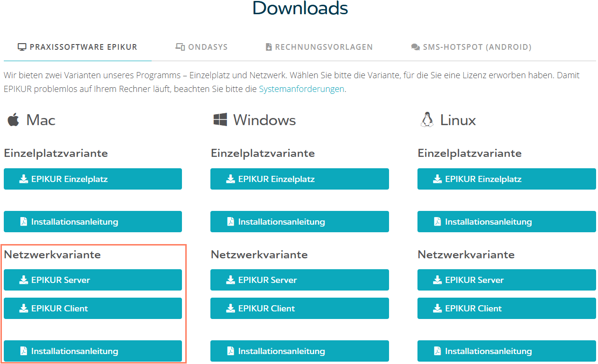
Task: Download EPIKUR Server for Mac
Action: tap(93, 280)
